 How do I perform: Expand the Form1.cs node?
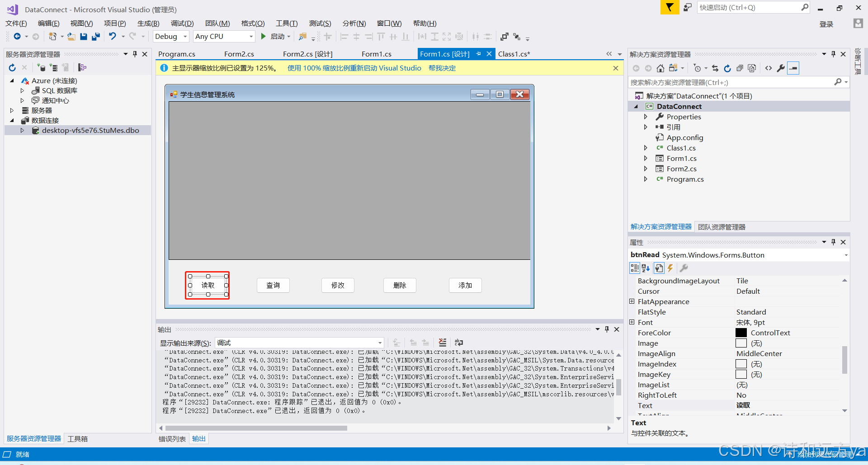646,159
